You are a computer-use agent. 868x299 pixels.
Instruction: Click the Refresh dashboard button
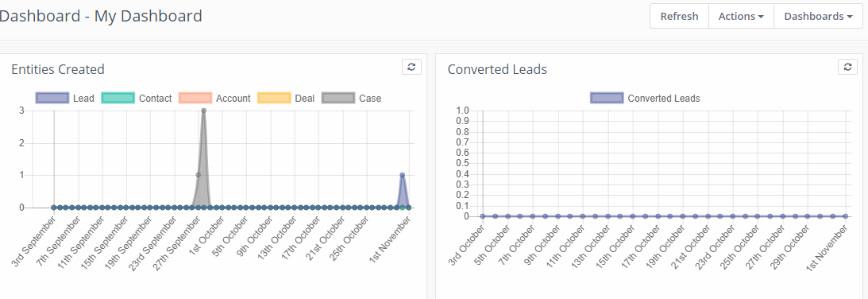point(679,16)
